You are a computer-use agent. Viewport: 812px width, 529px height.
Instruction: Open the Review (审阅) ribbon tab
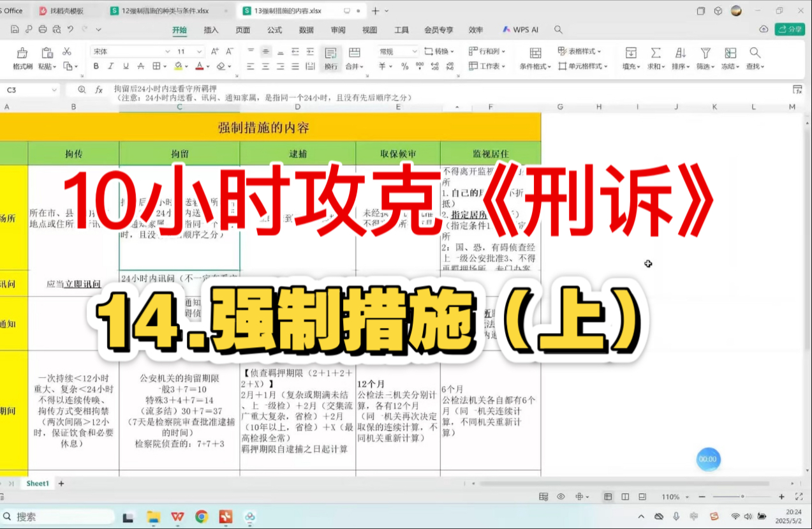338,30
